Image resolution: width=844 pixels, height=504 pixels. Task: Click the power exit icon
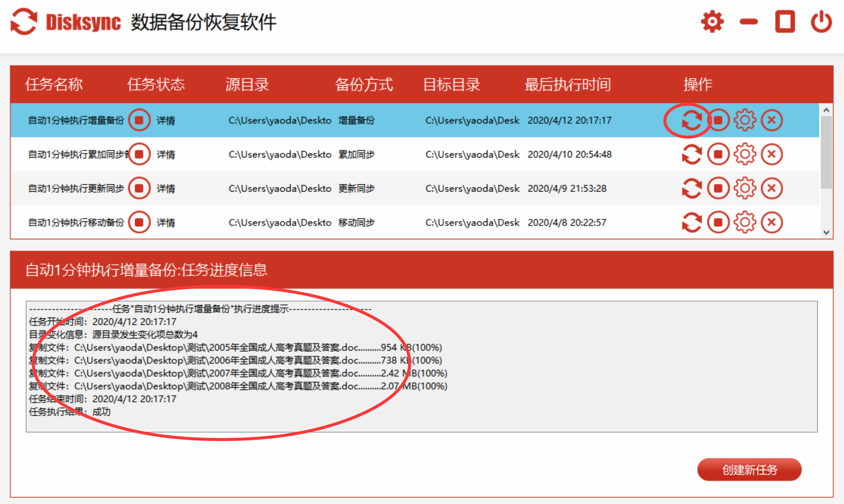pyautogui.click(x=821, y=22)
